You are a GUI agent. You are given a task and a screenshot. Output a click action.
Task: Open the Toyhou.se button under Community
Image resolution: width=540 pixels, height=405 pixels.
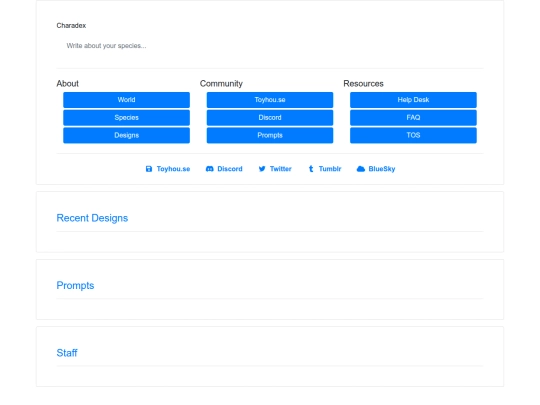point(270,100)
